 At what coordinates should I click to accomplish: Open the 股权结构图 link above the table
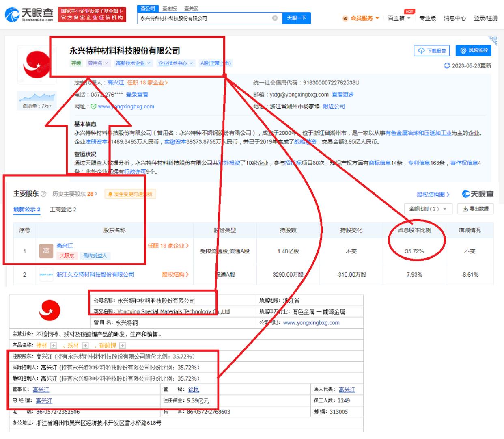[433, 195]
